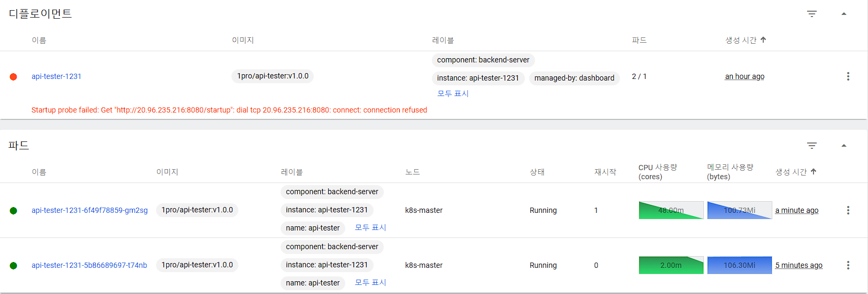Show all labels for pod gm2sg
Viewport: 868px width, 294px height.
370,228
